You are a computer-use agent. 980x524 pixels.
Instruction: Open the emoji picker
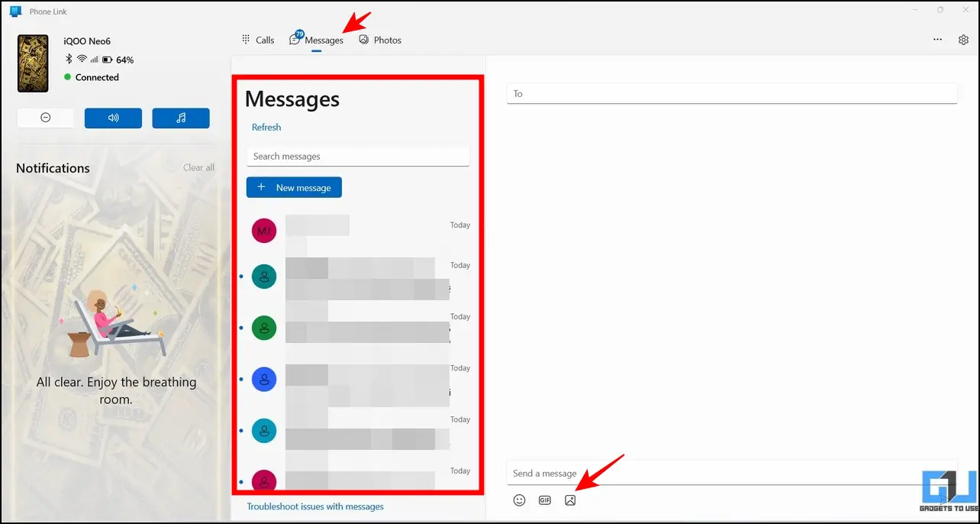(520, 500)
